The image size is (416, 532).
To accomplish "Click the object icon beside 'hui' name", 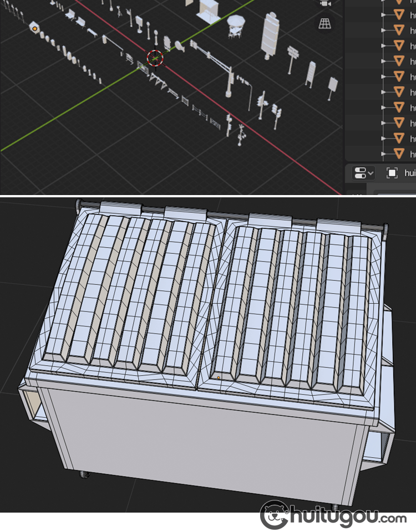I will coord(392,173).
